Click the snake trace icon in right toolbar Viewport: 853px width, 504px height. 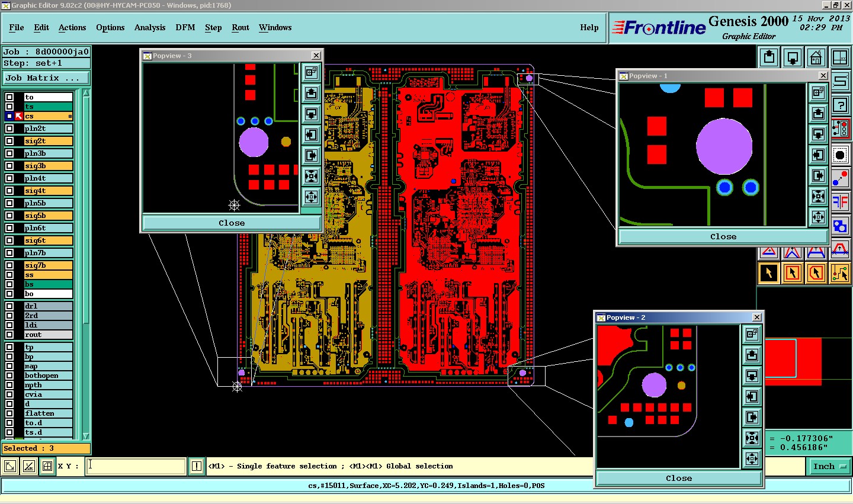tap(840, 82)
